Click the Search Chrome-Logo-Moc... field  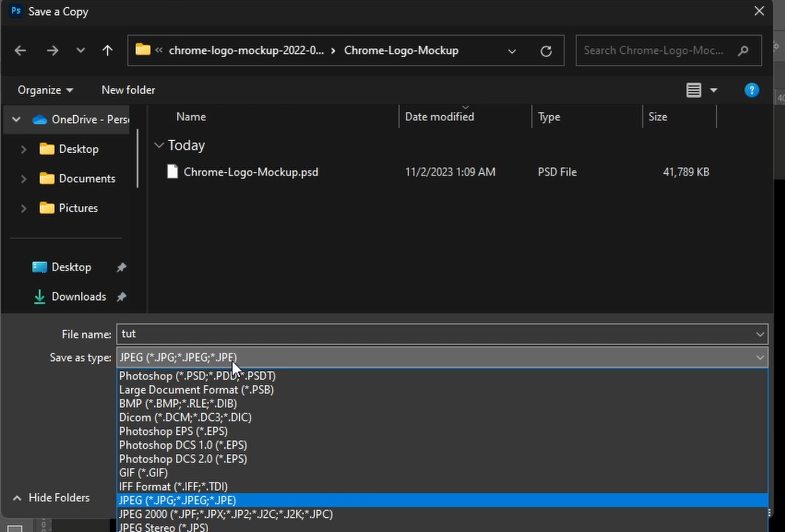pyautogui.click(x=668, y=51)
